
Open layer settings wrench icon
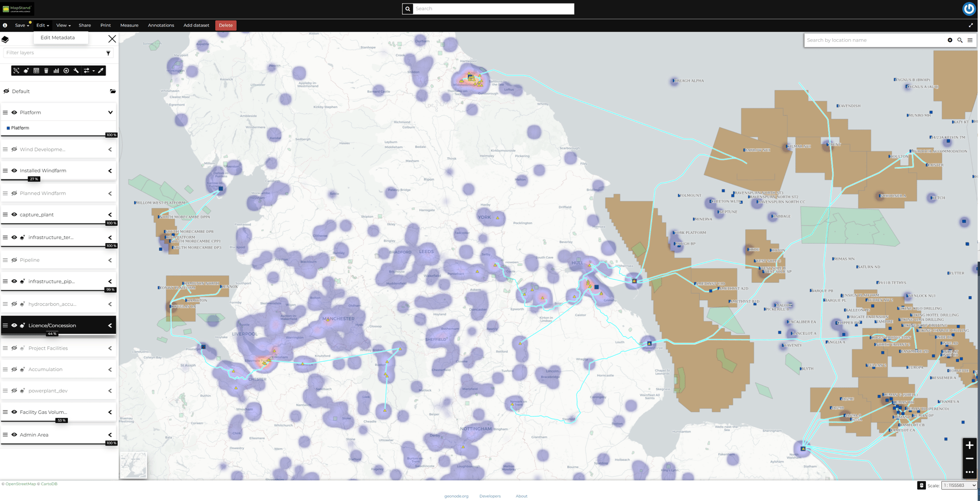click(76, 71)
